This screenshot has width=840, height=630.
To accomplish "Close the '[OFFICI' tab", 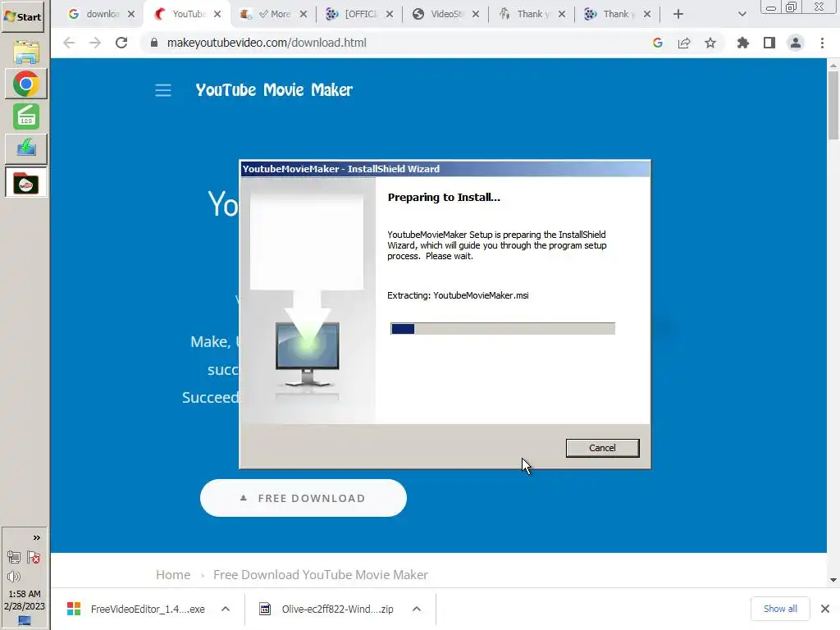I will 390,15.
